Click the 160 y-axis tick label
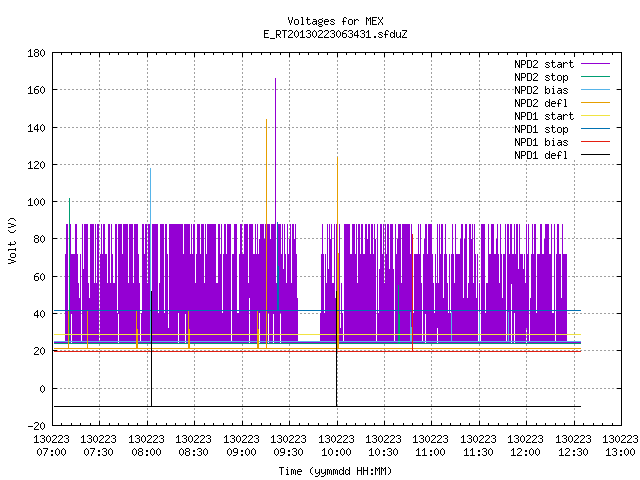The height and width of the screenshot is (480, 640). point(36,90)
